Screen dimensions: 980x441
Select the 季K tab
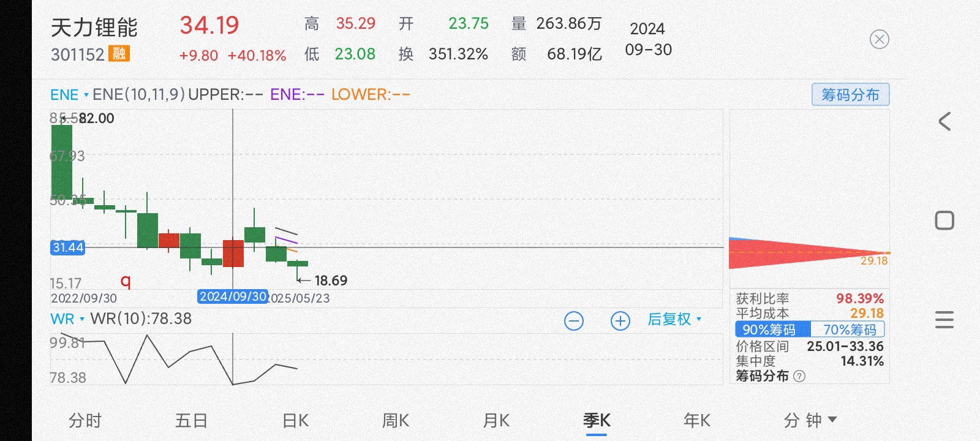(x=597, y=421)
